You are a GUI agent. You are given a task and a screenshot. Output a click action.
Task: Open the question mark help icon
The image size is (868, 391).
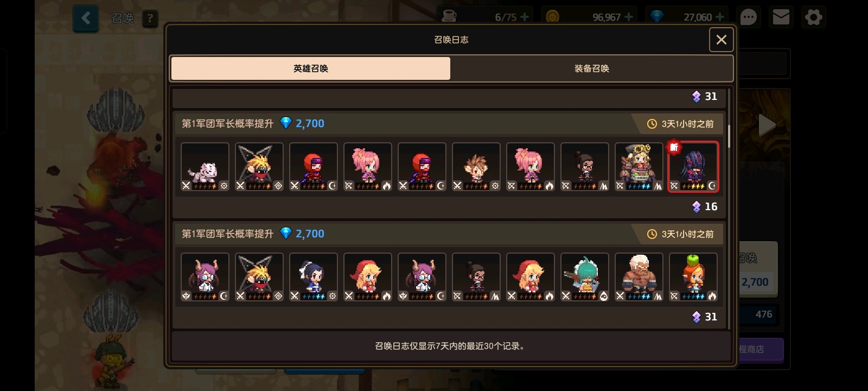[150, 19]
